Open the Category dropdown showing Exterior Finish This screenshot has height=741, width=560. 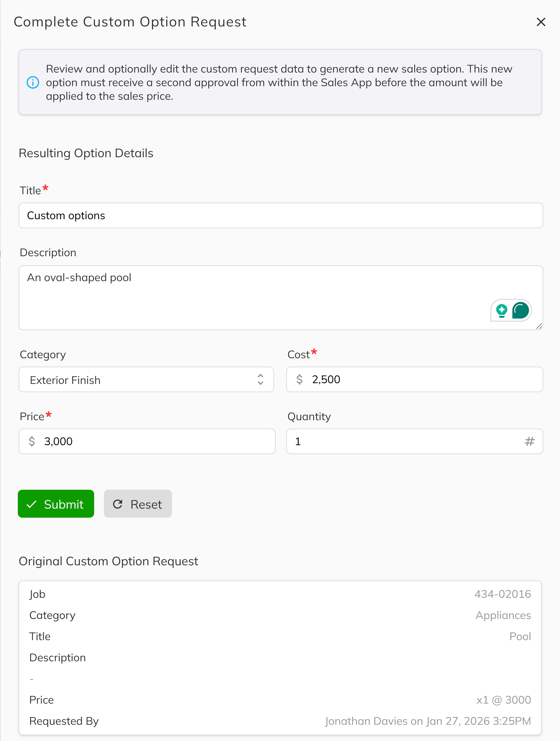click(x=147, y=379)
